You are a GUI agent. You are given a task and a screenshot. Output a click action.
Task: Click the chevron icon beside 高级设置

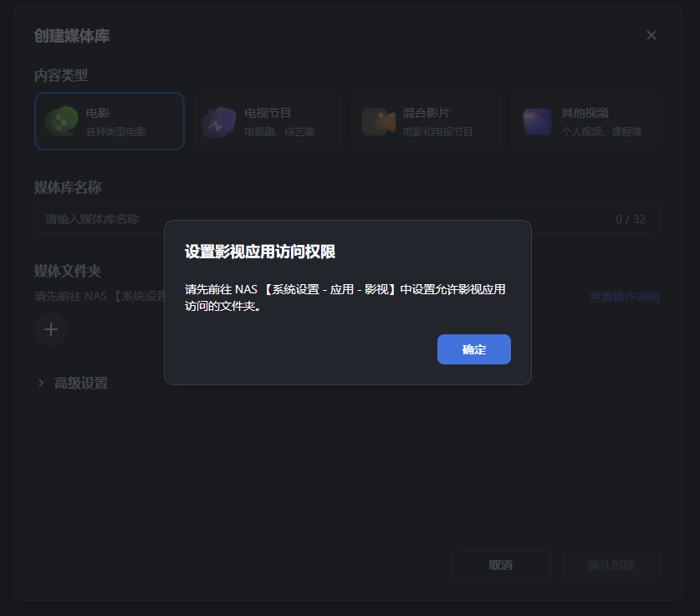(x=39, y=382)
